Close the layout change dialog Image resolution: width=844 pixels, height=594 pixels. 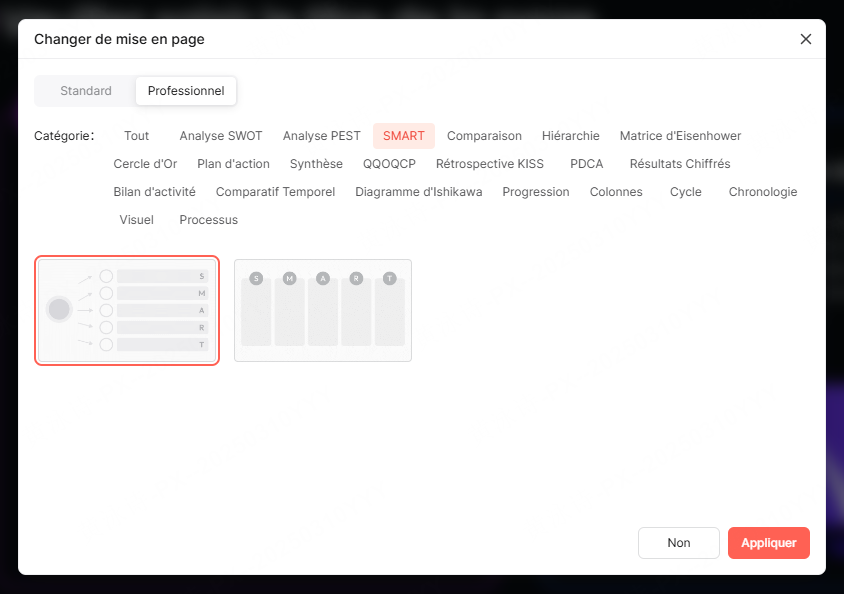coord(805,39)
